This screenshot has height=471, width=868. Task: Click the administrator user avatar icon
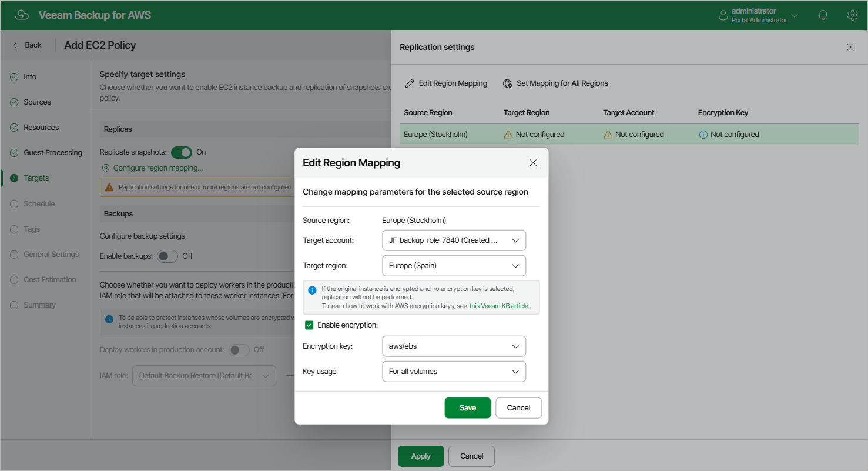click(723, 15)
